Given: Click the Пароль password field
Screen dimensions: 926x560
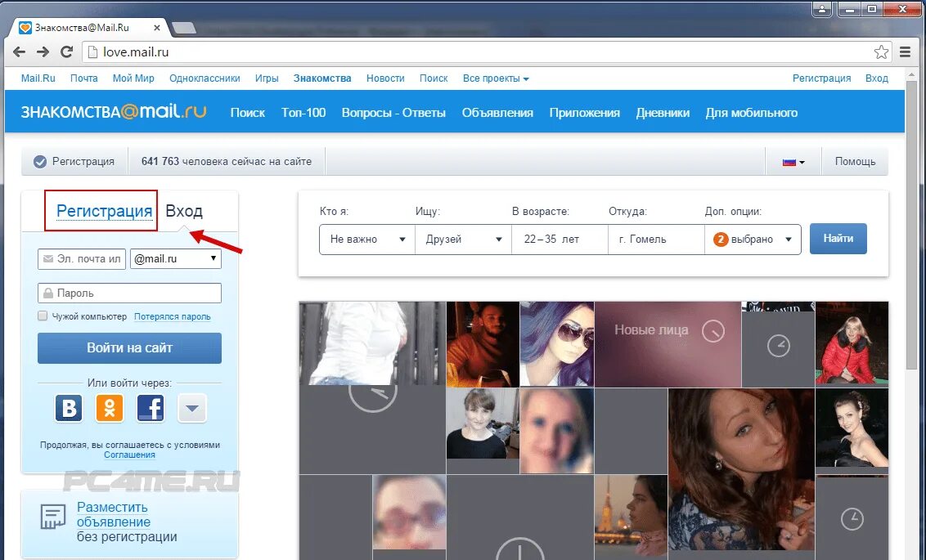Looking at the screenshot, I should point(129,293).
